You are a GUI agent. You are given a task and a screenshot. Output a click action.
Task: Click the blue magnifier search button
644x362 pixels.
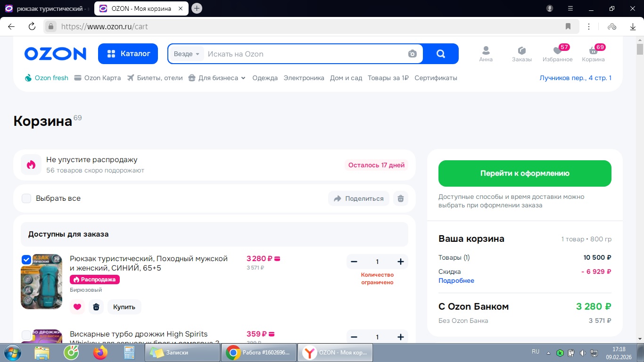click(441, 54)
